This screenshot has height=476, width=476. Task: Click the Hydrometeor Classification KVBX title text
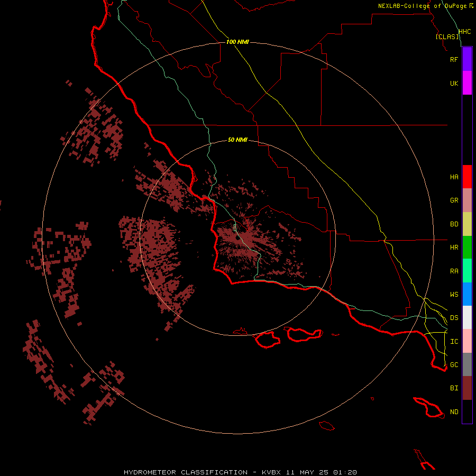pos(240,472)
